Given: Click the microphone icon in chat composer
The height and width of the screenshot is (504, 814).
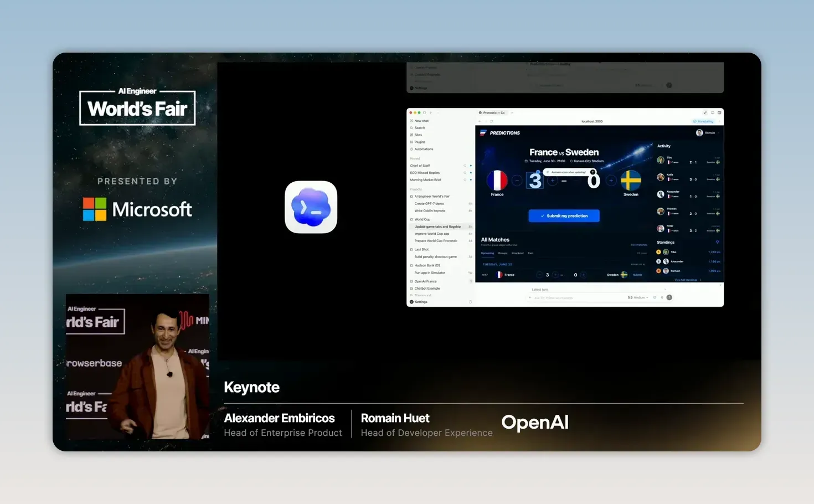Looking at the screenshot, I should click(662, 297).
